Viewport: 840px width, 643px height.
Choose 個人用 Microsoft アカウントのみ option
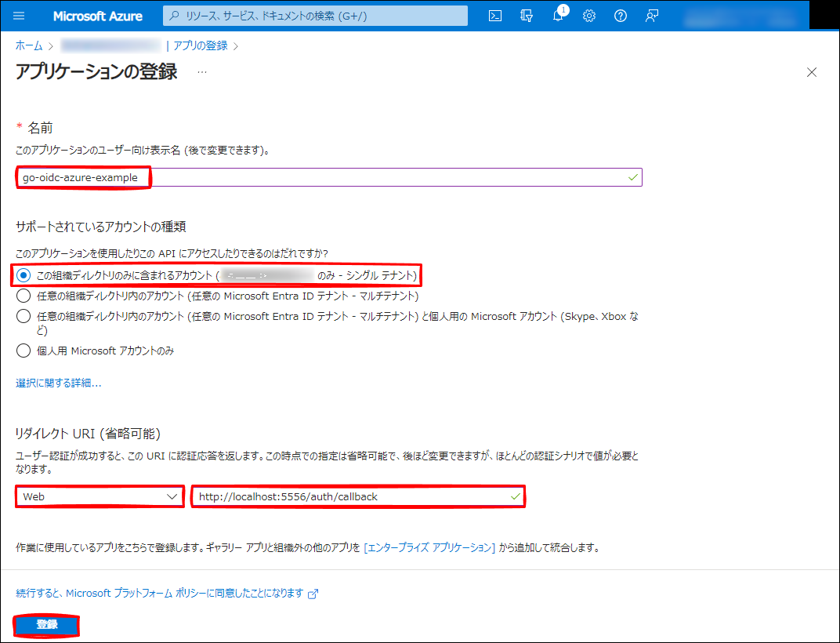(x=24, y=351)
